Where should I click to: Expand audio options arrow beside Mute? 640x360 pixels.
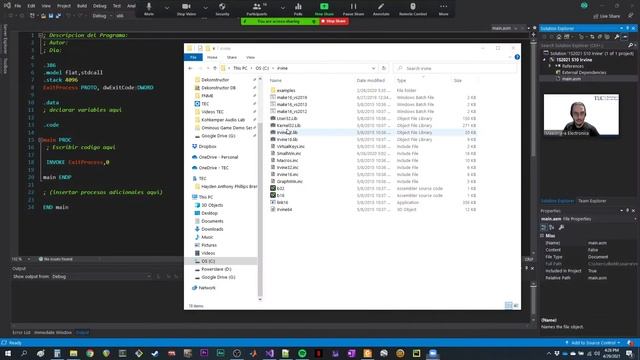pos(167,8)
